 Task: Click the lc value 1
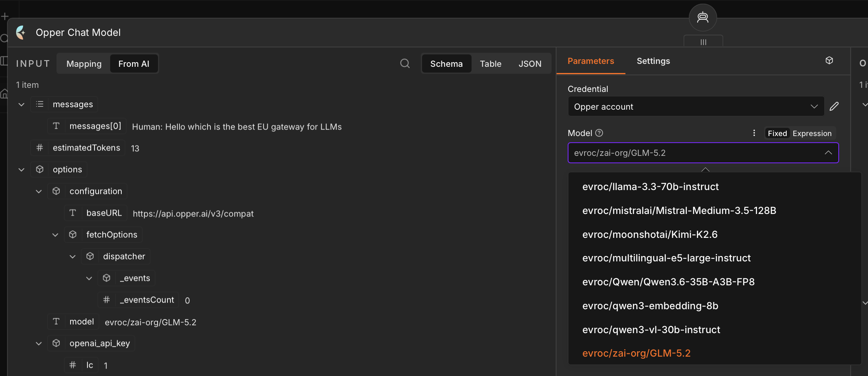[106, 366]
